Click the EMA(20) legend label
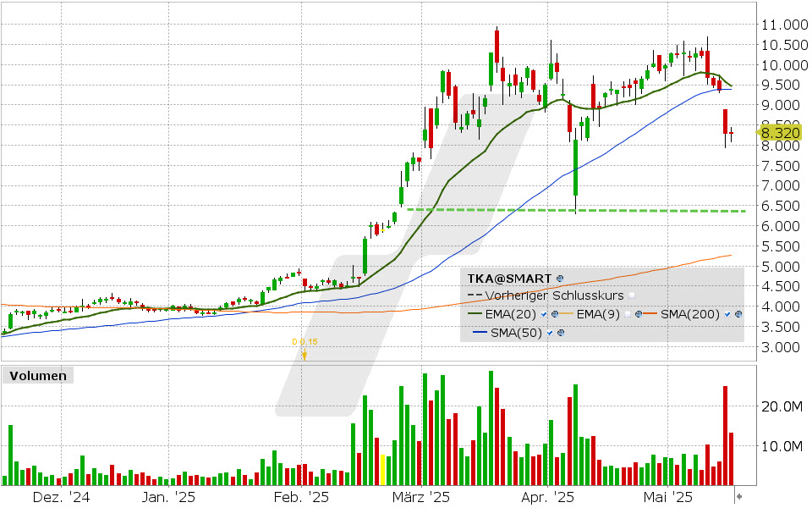The image size is (812, 508). [x=512, y=314]
